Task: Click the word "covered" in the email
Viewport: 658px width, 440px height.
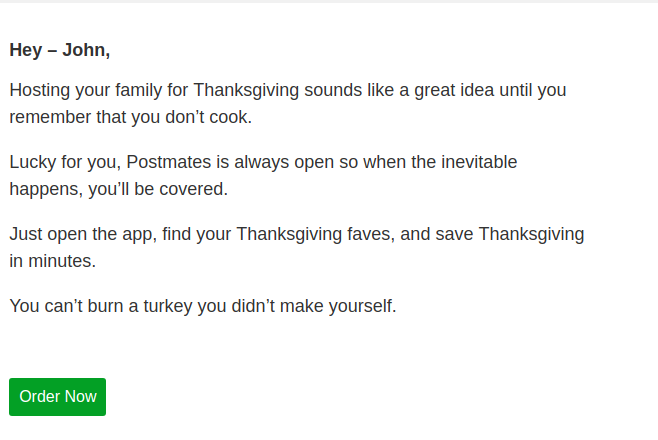Action: click(197, 188)
